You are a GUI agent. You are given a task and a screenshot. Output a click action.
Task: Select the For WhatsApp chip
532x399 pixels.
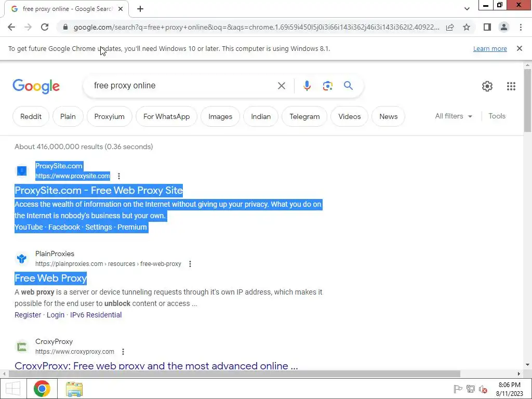(166, 116)
